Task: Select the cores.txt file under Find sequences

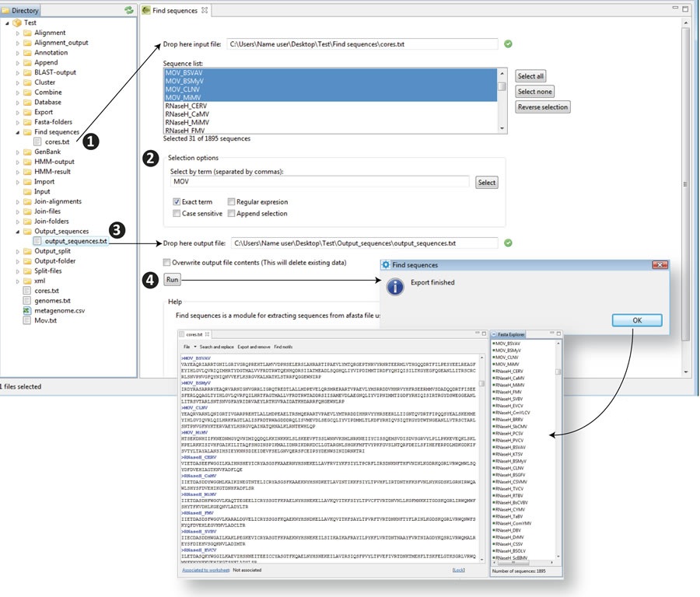Action: (x=57, y=141)
